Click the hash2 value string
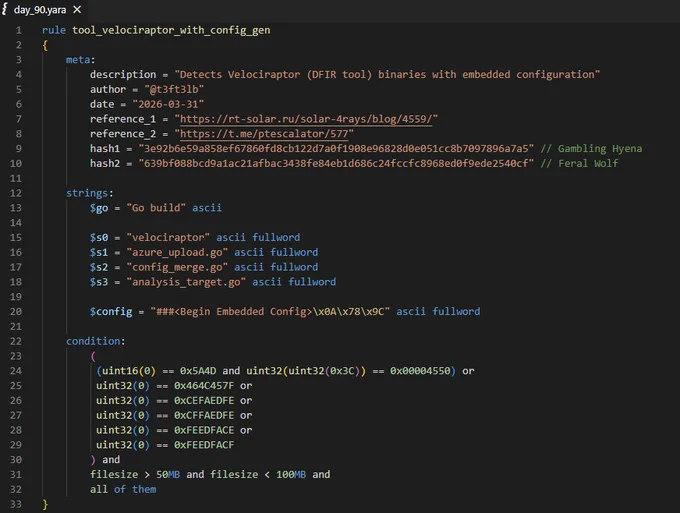The height and width of the screenshot is (513, 680). click(336, 163)
